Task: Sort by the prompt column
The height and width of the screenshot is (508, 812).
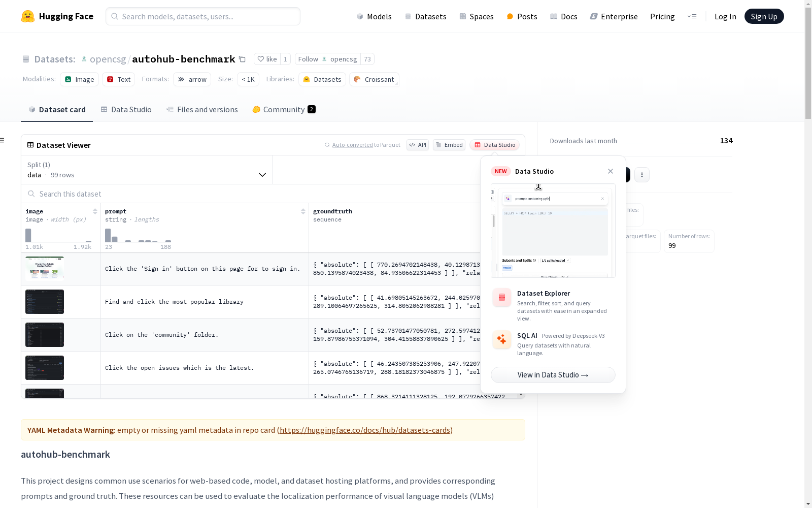Action: click(303, 211)
